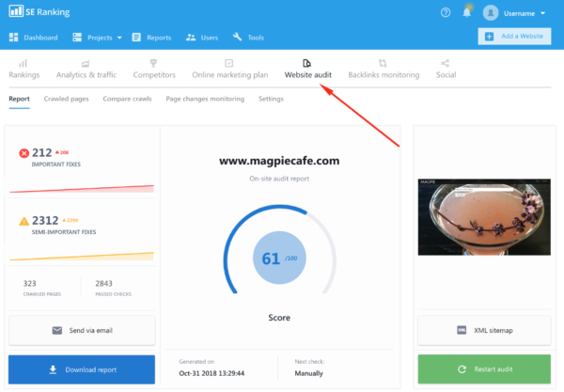Click the Send via email button

pyautogui.click(x=82, y=331)
